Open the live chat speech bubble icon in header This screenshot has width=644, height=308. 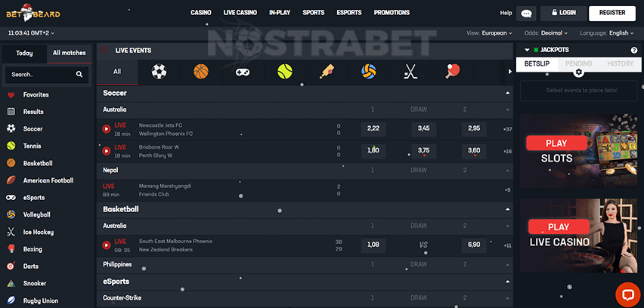point(526,13)
